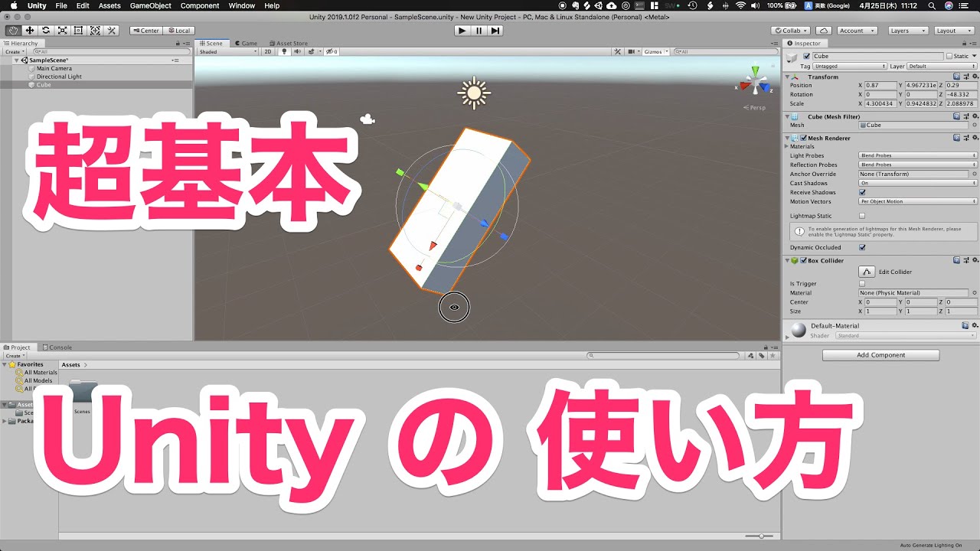Open the Collab menu button
The height and width of the screenshot is (551, 980).
click(x=791, y=31)
